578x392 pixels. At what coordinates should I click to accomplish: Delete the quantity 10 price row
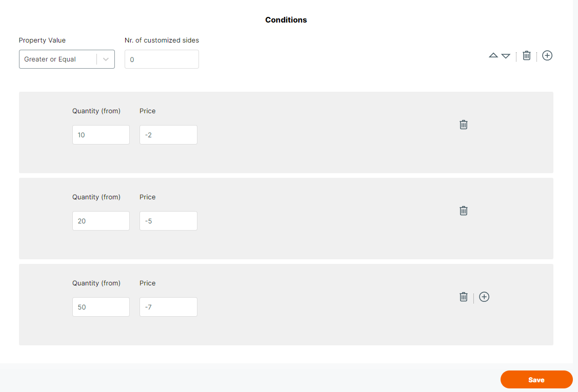point(463,125)
